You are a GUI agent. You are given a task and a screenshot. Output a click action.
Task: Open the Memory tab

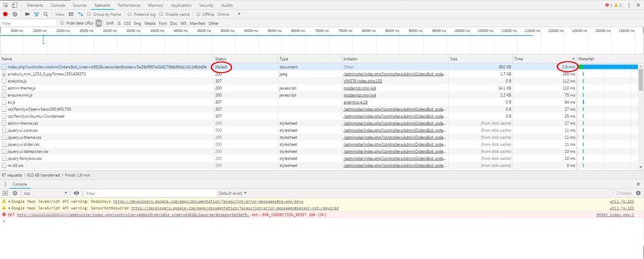tap(156, 5)
